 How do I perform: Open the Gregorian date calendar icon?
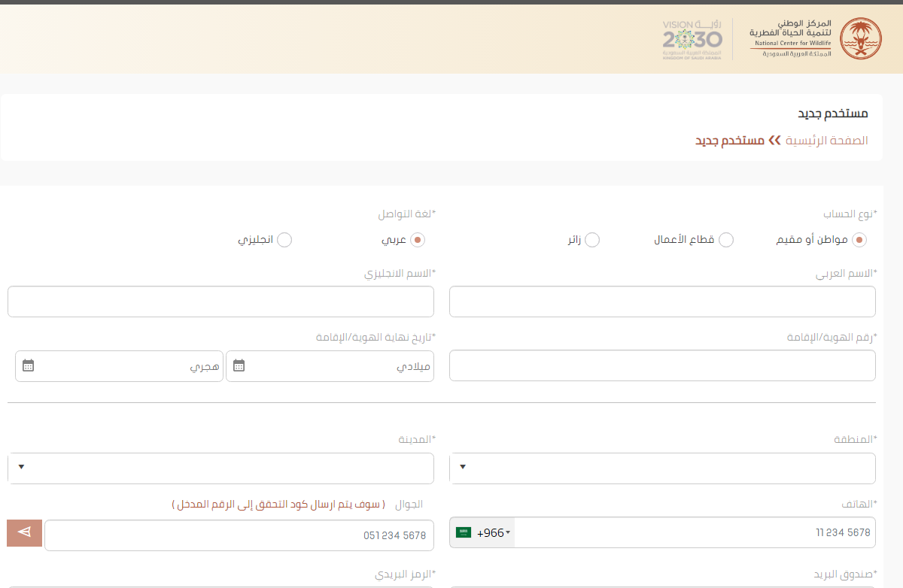[x=239, y=366]
